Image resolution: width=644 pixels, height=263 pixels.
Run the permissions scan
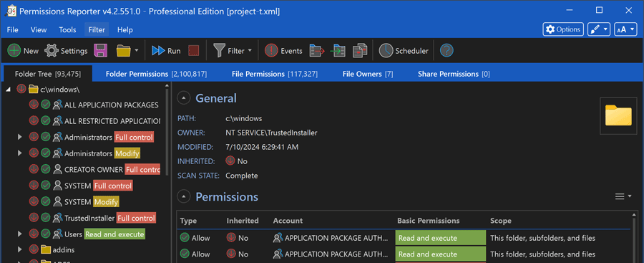tap(166, 51)
